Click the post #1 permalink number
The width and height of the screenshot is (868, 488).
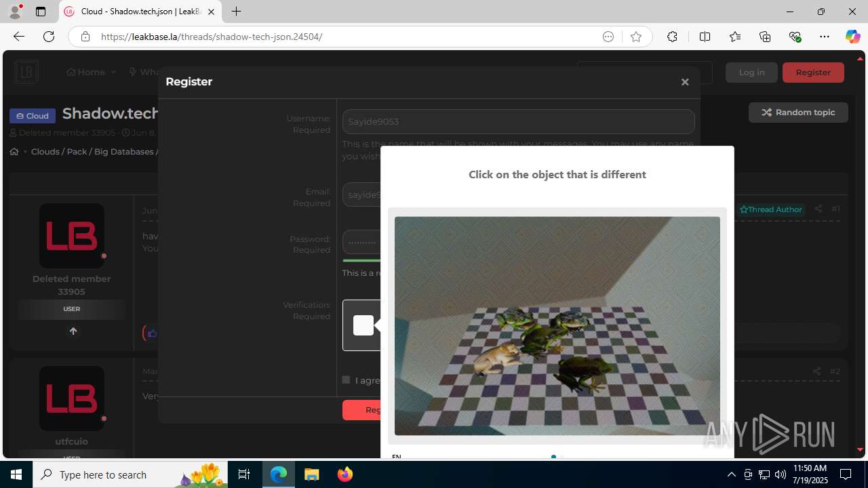pos(836,209)
